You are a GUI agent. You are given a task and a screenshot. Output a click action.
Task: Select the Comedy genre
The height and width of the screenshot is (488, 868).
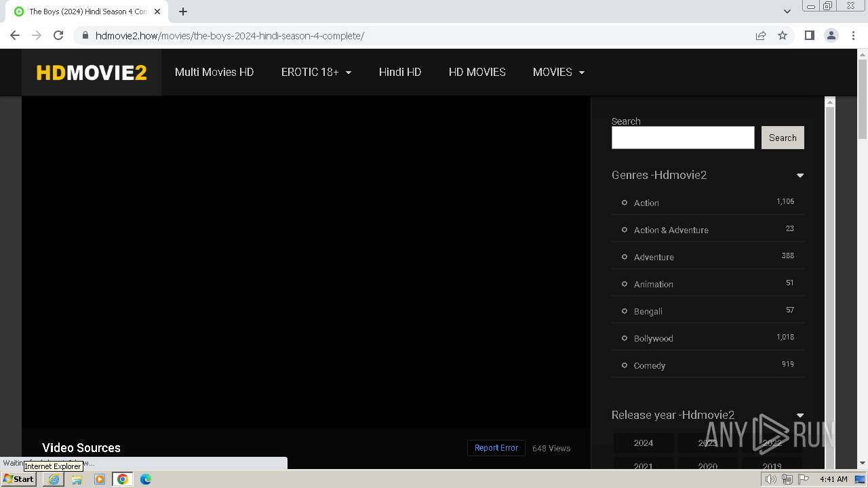pyautogui.click(x=650, y=365)
